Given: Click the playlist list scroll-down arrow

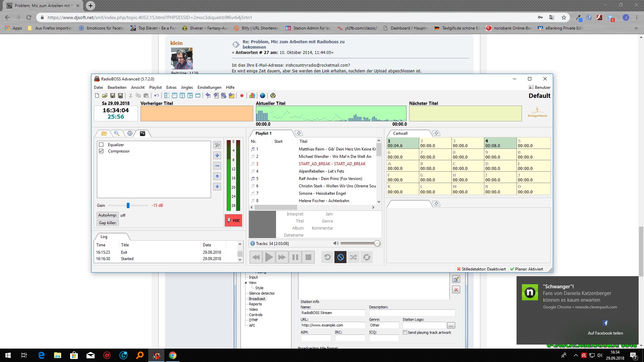Looking at the screenshot, I should (379, 201).
